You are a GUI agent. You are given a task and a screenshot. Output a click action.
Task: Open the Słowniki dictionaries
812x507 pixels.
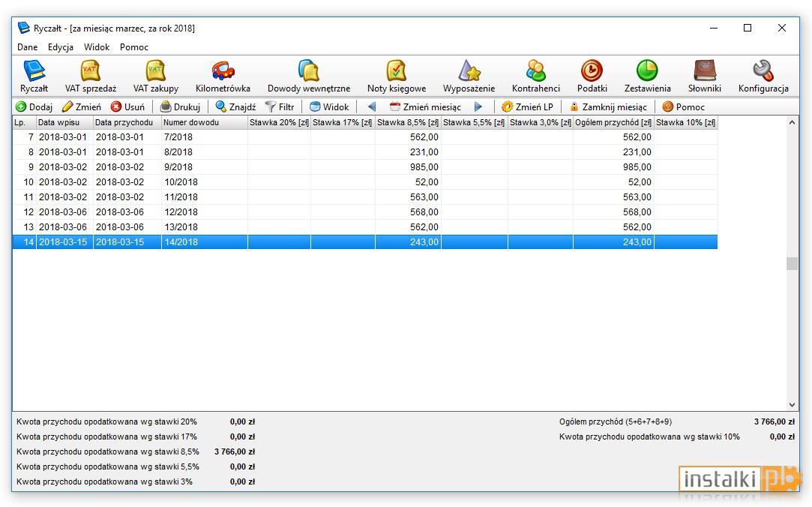704,76
